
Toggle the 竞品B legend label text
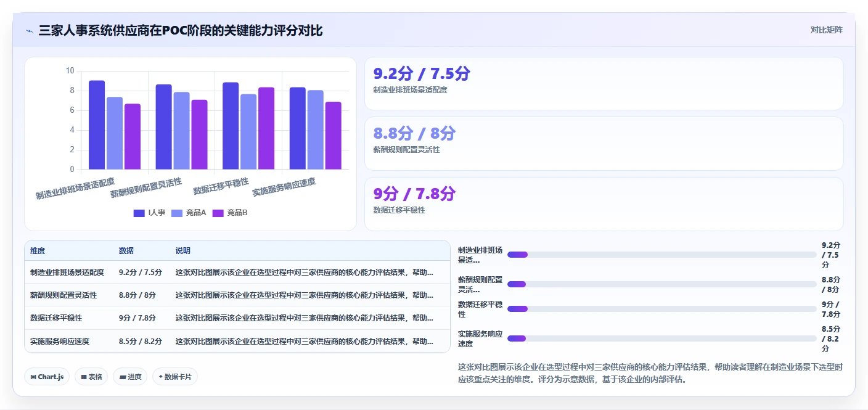(x=237, y=213)
